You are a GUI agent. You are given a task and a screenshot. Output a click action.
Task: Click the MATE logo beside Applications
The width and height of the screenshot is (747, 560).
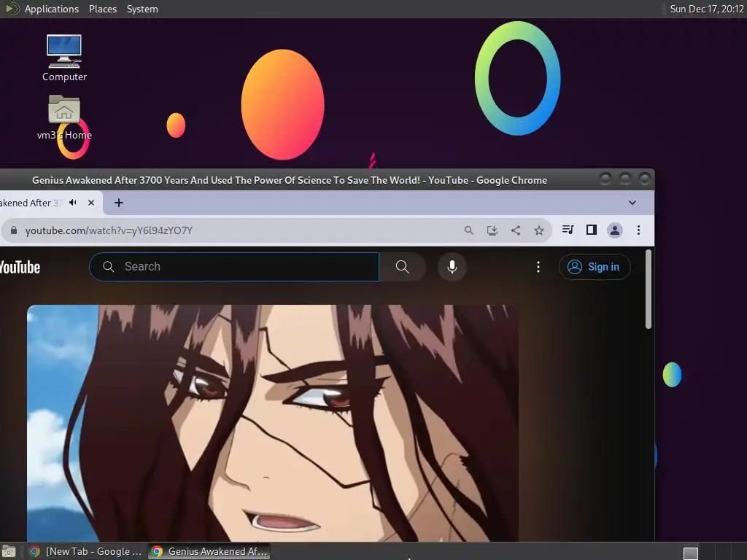(x=12, y=9)
